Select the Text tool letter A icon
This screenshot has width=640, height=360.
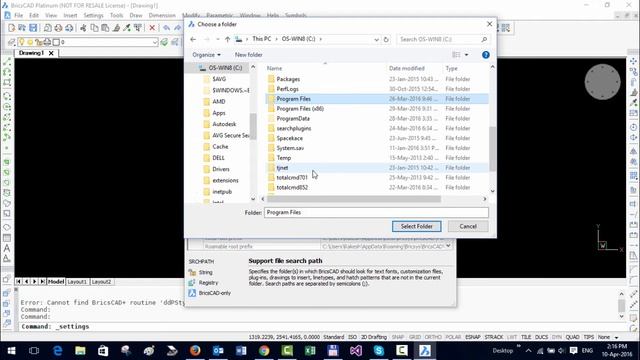(7, 248)
